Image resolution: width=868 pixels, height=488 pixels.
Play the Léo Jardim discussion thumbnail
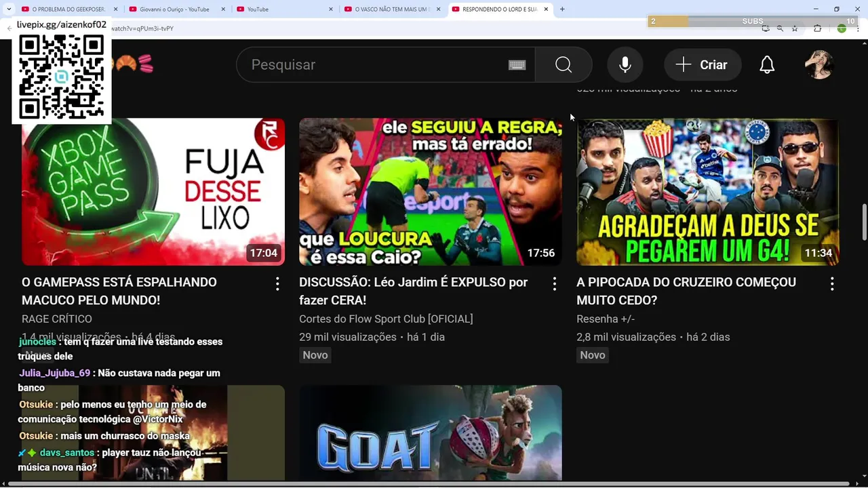coord(431,192)
